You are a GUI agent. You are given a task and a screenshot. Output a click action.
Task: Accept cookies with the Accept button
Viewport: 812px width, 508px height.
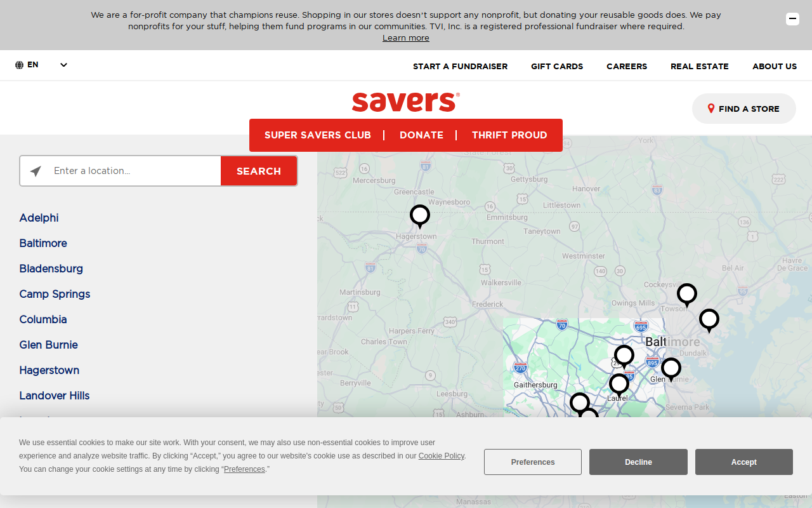[x=744, y=462]
